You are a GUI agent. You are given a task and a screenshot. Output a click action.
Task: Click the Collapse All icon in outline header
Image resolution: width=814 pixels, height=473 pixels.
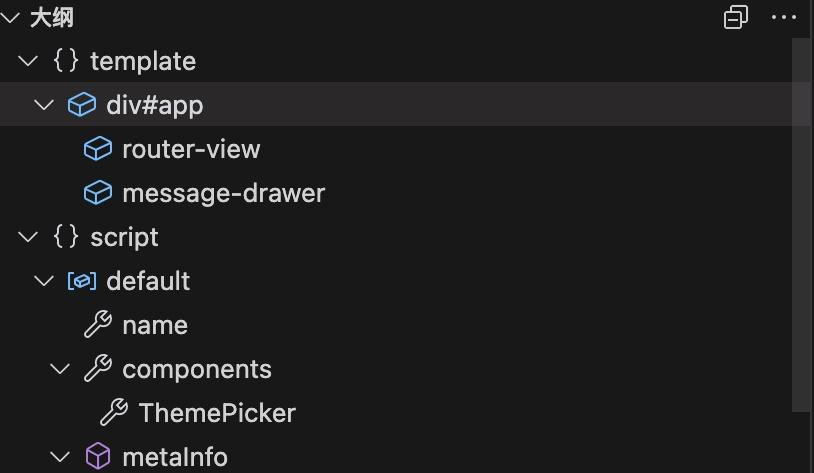tap(736, 17)
